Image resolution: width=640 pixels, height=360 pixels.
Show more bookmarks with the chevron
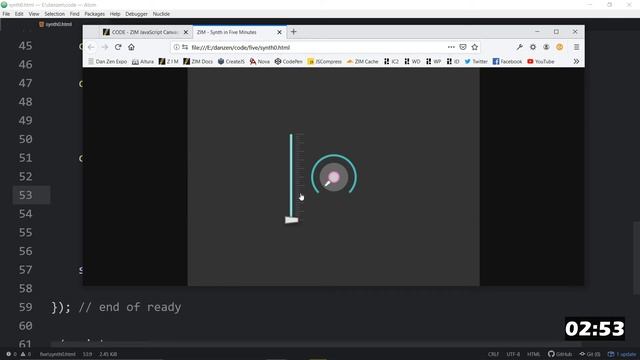pos(576,62)
